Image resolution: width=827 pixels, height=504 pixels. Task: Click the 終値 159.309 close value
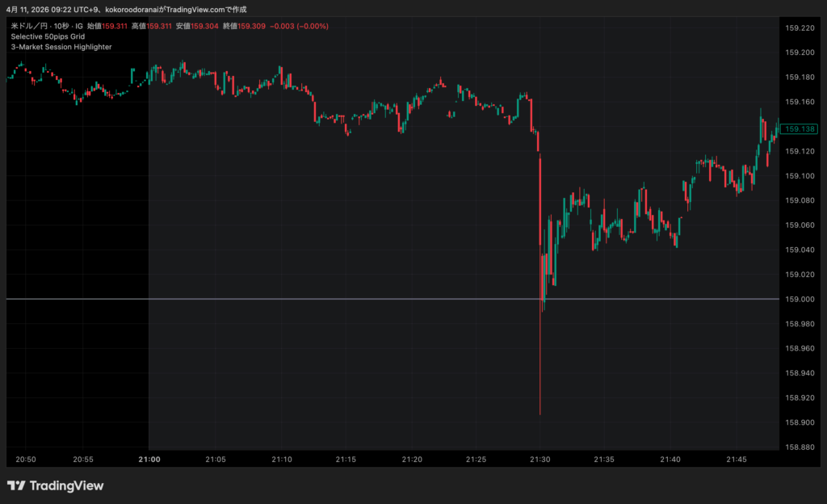tap(246, 26)
